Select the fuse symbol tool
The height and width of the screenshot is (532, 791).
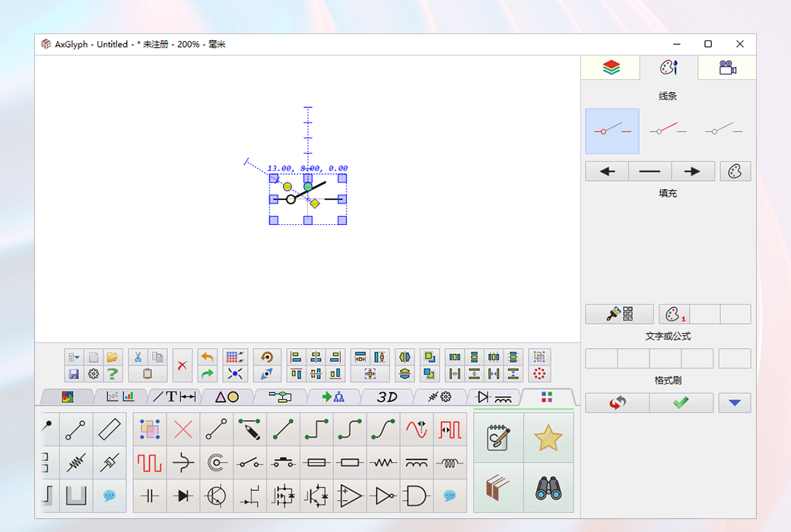coord(316,463)
